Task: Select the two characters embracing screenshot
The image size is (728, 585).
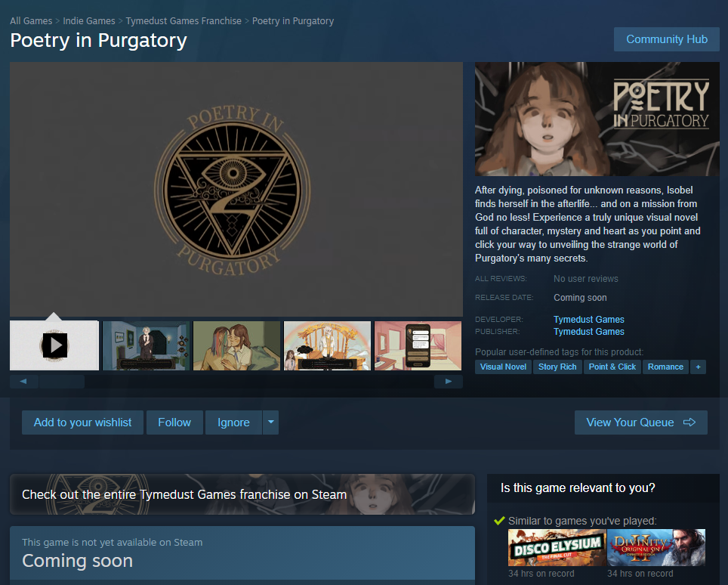Action: point(236,345)
